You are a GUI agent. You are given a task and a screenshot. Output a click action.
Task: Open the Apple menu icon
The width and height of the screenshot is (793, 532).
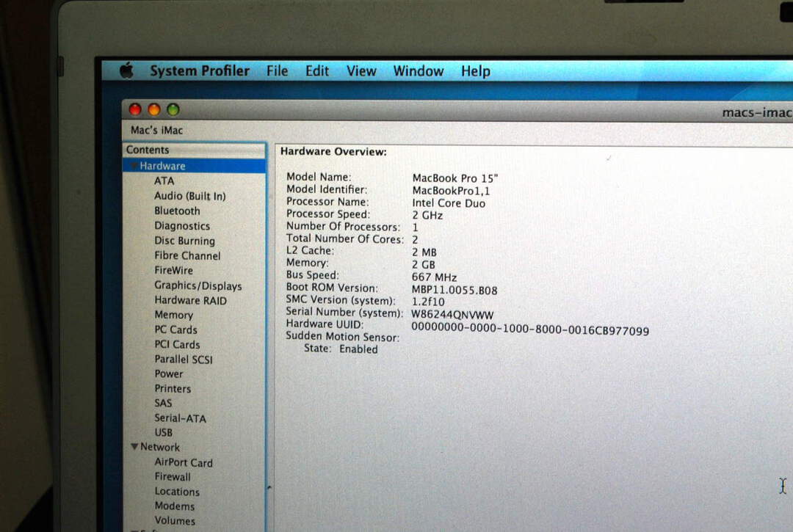click(127, 70)
